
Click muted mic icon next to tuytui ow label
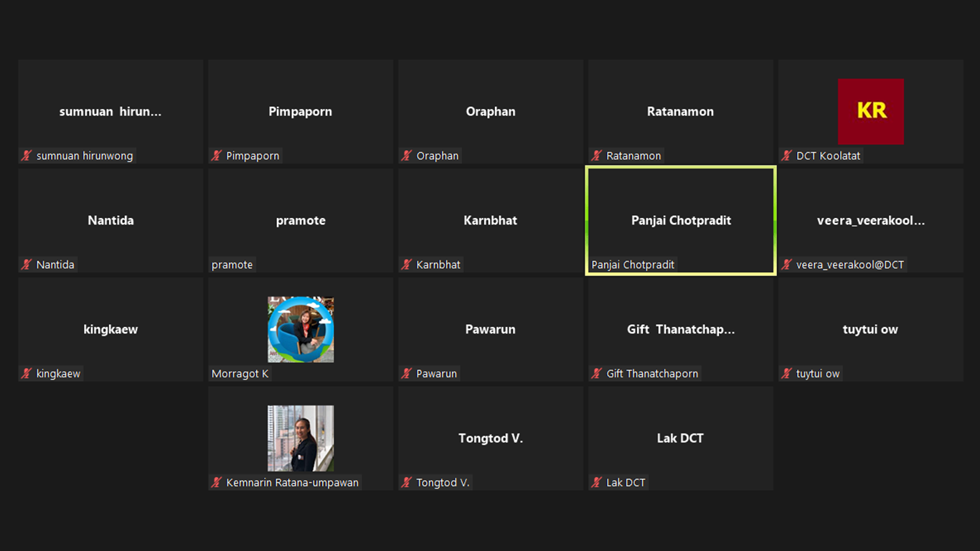coord(787,374)
